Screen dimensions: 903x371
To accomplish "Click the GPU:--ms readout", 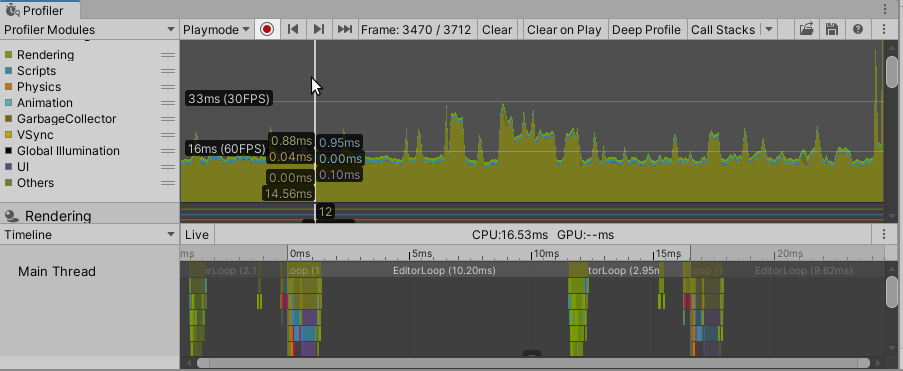I will [x=585, y=234].
